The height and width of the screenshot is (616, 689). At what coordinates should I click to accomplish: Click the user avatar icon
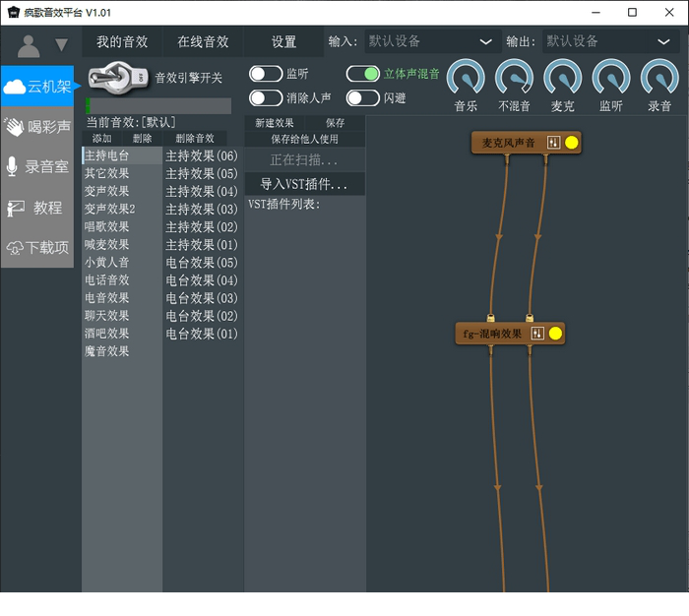tap(29, 45)
